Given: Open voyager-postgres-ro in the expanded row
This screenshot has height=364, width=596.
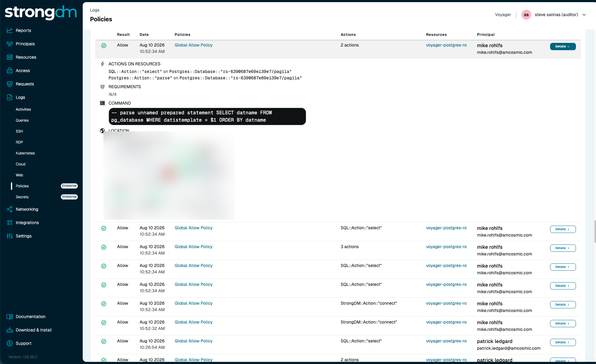Looking at the screenshot, I should (x=446, y=45).
